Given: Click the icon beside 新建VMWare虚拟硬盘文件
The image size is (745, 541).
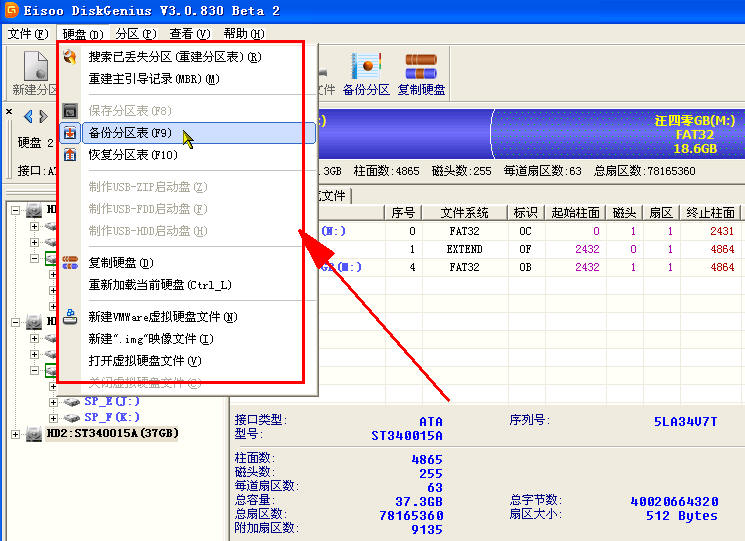Looking at the screenshot, I should click(x=70, y=316).
